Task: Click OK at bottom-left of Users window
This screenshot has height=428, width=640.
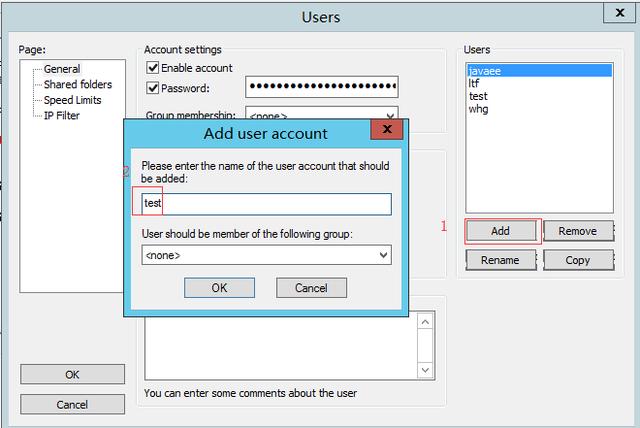Action: click(x=72, y=374)
